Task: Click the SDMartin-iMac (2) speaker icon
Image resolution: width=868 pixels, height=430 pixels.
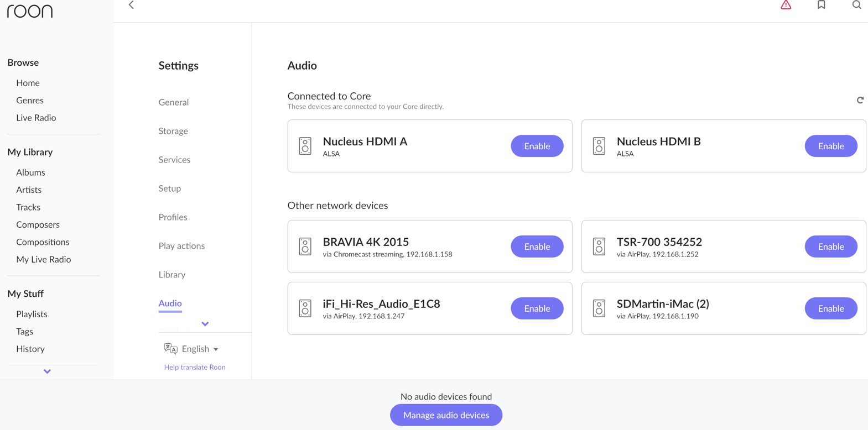Action: [599, 308]
